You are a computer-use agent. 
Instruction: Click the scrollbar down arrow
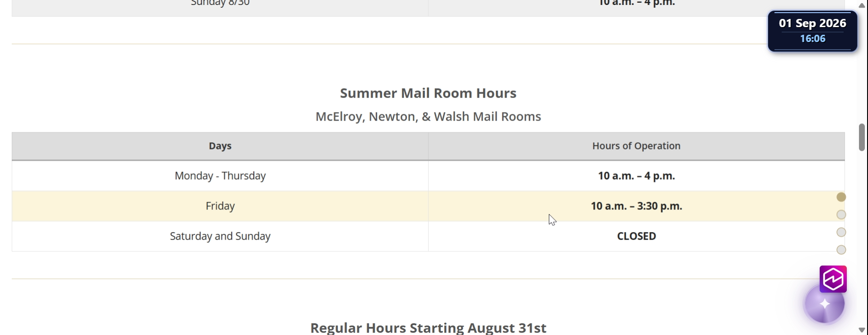coord(862,330)
